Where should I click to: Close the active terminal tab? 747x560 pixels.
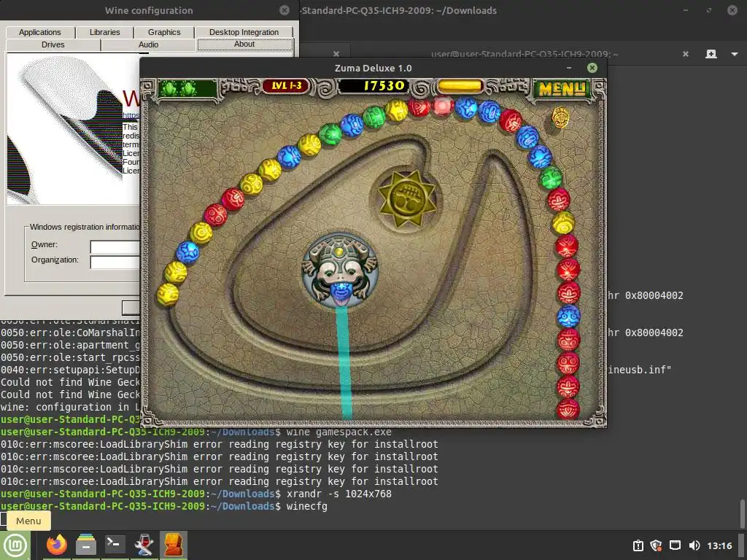[686, 54]
